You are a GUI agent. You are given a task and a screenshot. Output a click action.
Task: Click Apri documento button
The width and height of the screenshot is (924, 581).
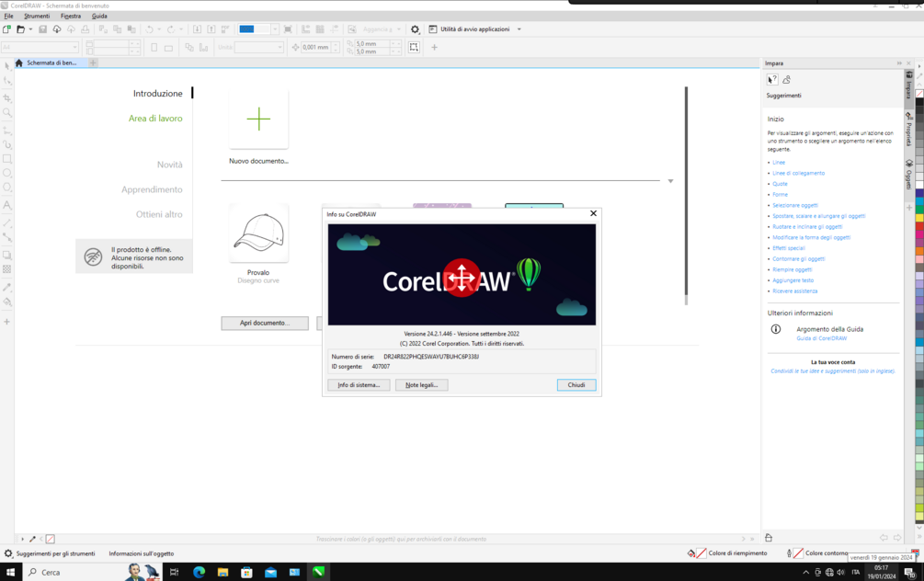click(x=265, y=323)
